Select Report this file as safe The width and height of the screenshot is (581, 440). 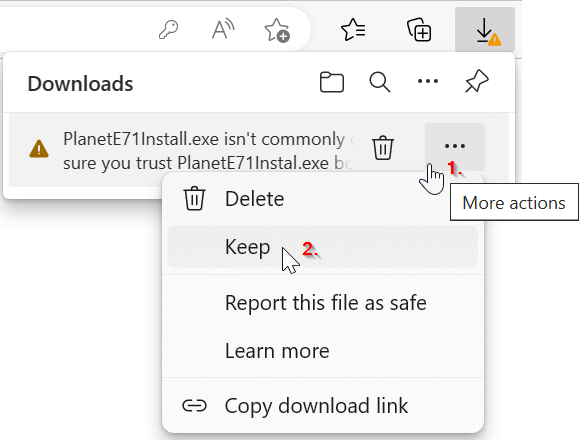323,303
